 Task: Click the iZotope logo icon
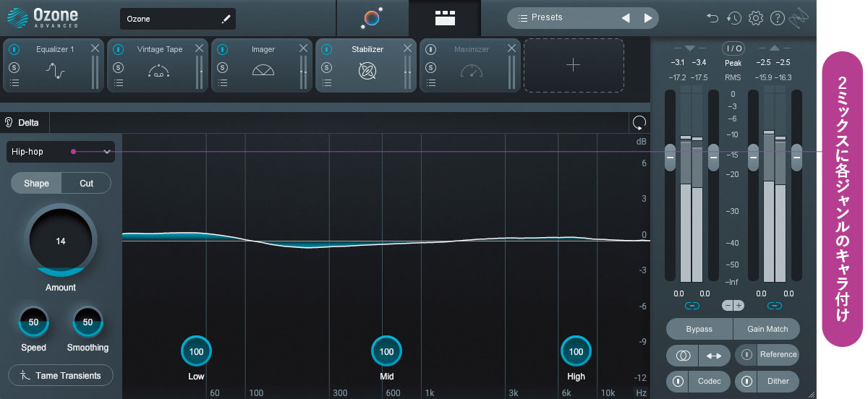799,18
